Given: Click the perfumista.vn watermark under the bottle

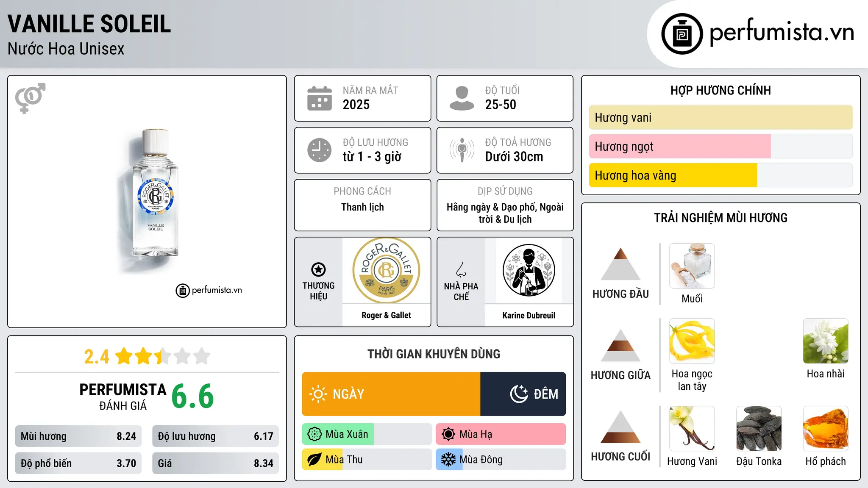Looking at the screenshot, I should [209, 290].
